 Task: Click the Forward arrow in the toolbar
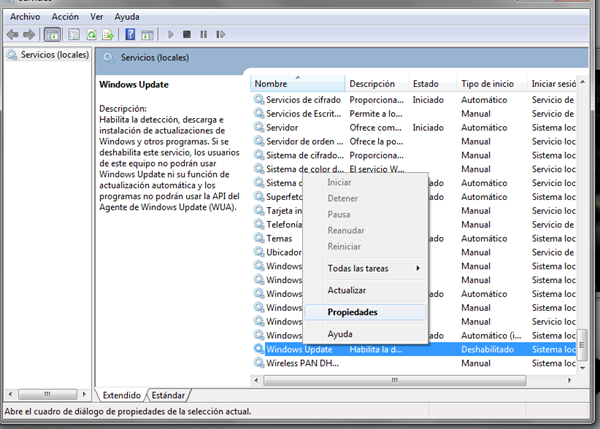tap(28, 34)
